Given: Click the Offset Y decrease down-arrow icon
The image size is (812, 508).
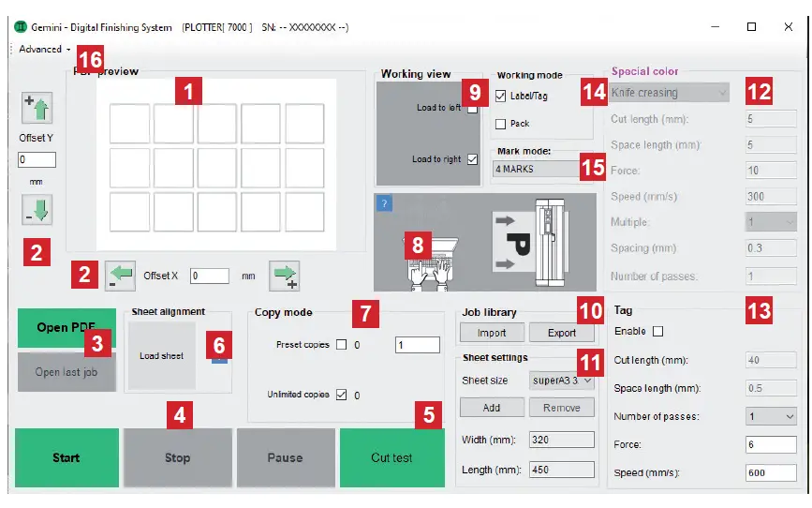Looking at the screenshot, I should pyautogui.click(x=37, y=210).
